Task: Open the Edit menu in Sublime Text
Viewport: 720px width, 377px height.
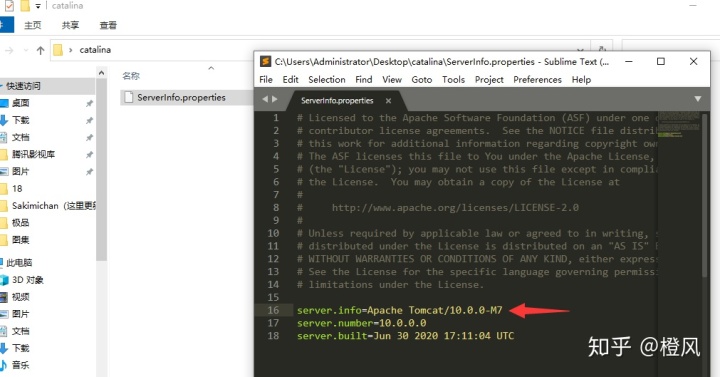Action: [290, 79]
